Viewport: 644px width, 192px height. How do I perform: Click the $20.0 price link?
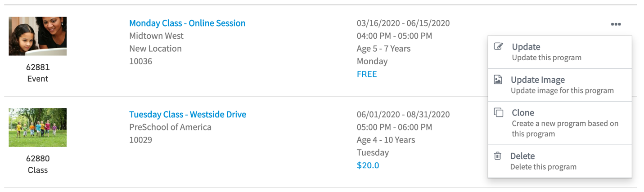pyautogui.click(x=368, y=165)
